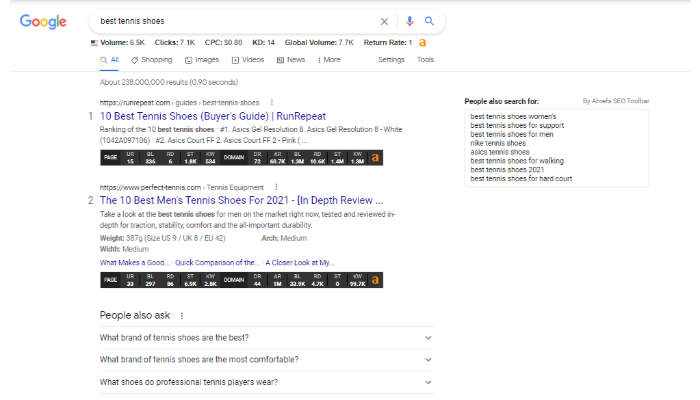Click the US flag icon beside Volume
Viewport: 700px width, 400px height.
[94, 43]
